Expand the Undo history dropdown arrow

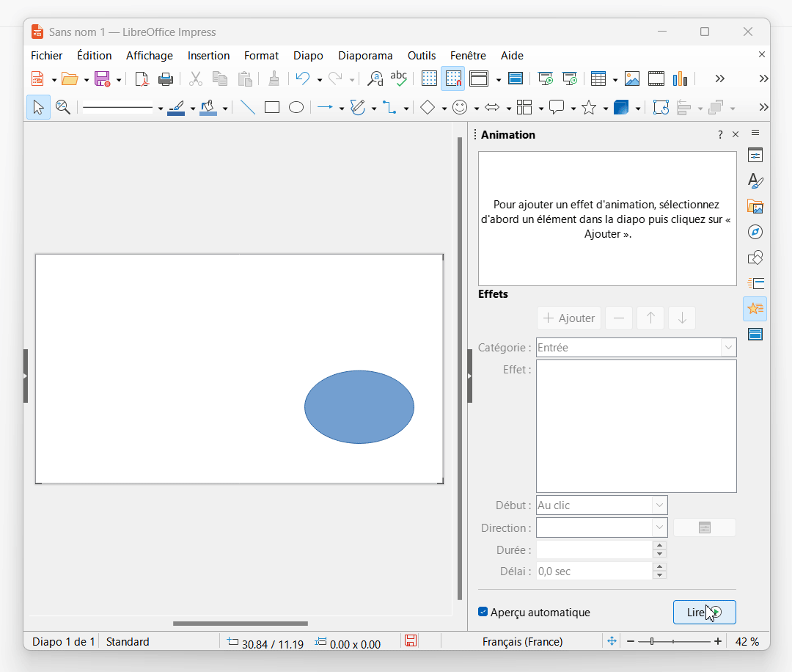coord(319,80)
